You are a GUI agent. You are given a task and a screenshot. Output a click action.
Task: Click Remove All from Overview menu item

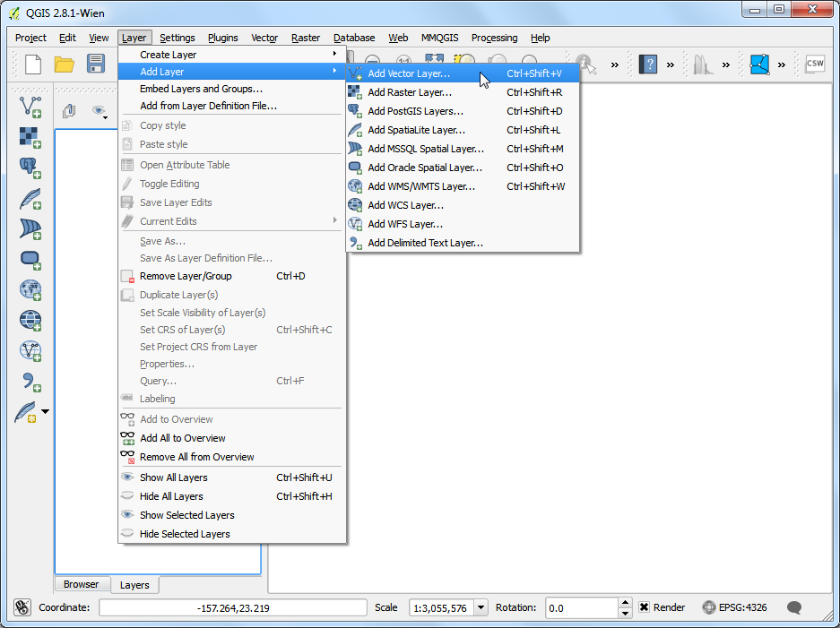click(x=232, y=457)
